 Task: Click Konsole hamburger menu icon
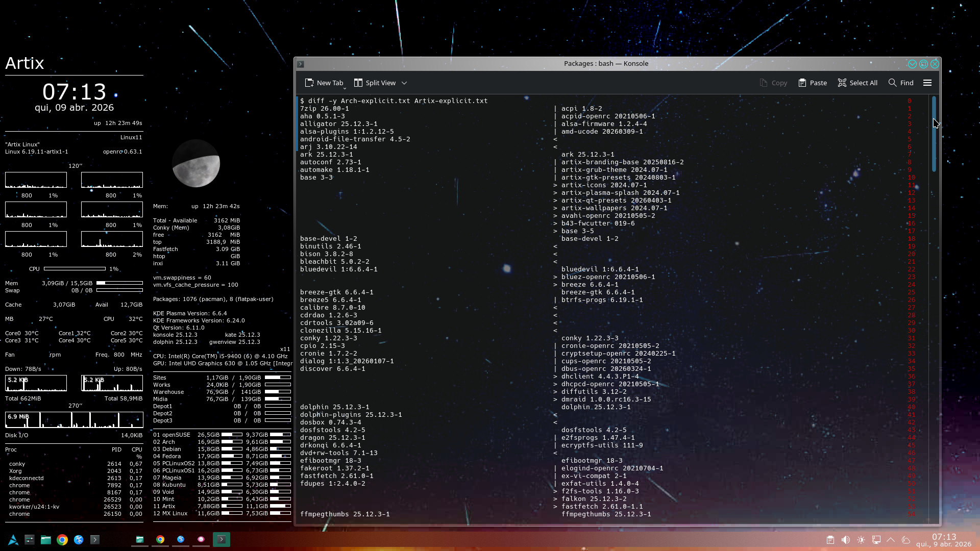click(x=927, y=83)
